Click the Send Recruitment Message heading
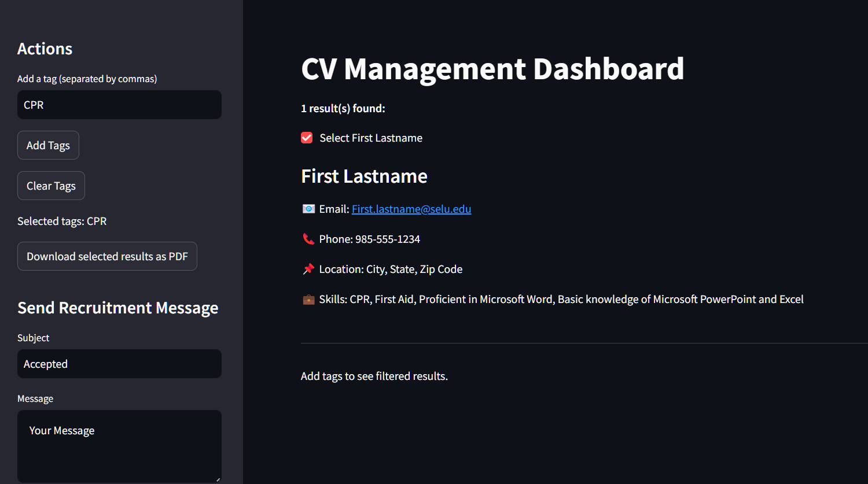 pyautogui.click(x=118, y=308)
